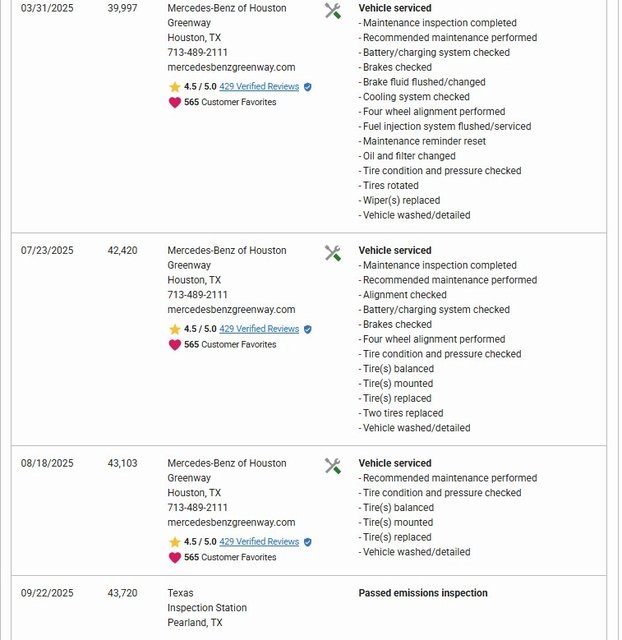
Task: Click the star rating icon in the 08/18/2025 entry
Action: [175, 542]
